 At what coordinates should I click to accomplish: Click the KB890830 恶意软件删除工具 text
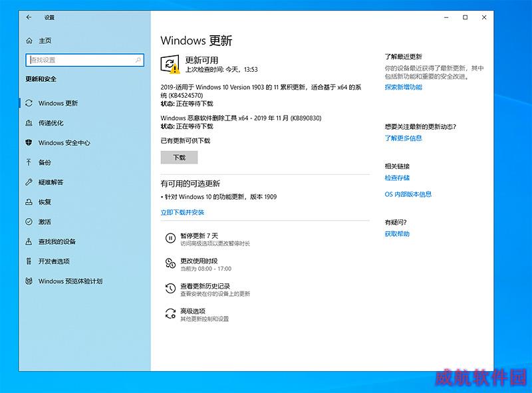click(x=241, y=118)
